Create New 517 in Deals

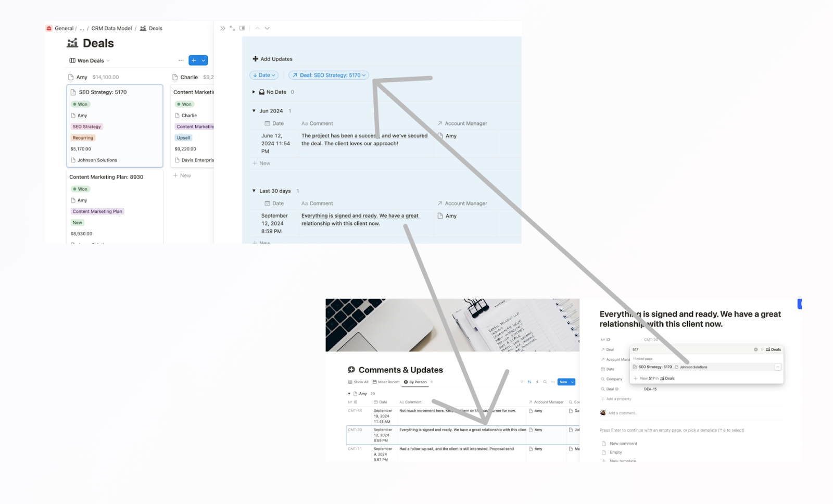coord(654,379)
